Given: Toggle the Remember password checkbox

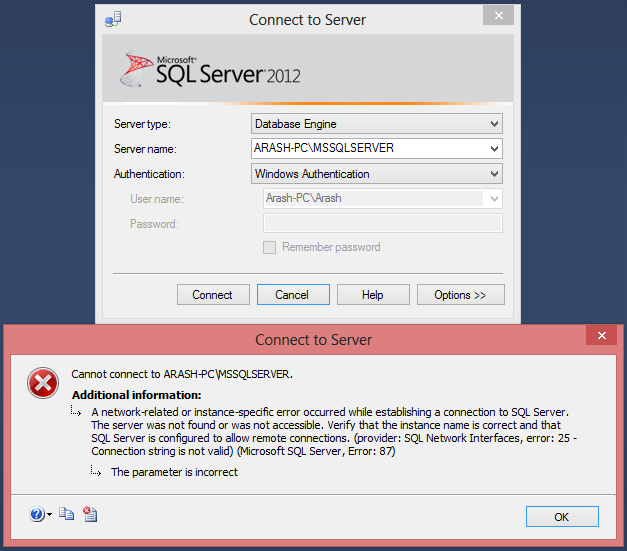Looking at the screenshot, I should [269, 248].
